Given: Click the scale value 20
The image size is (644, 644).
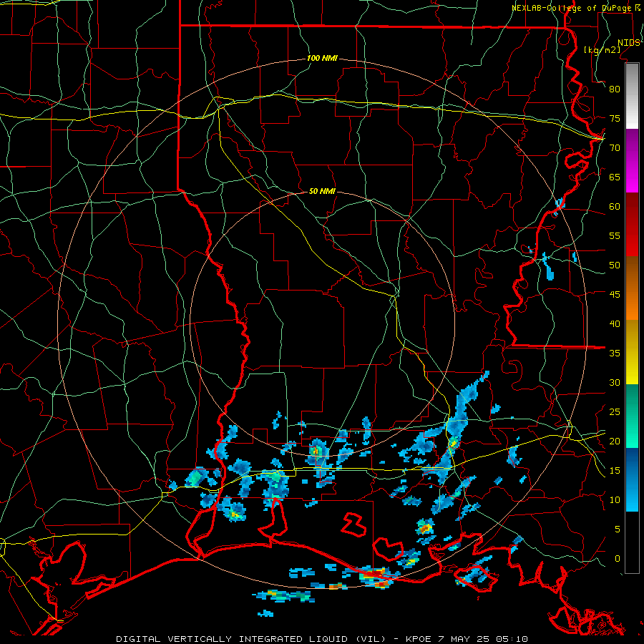Looking at the screenshot, I should [x=615, y=441].
